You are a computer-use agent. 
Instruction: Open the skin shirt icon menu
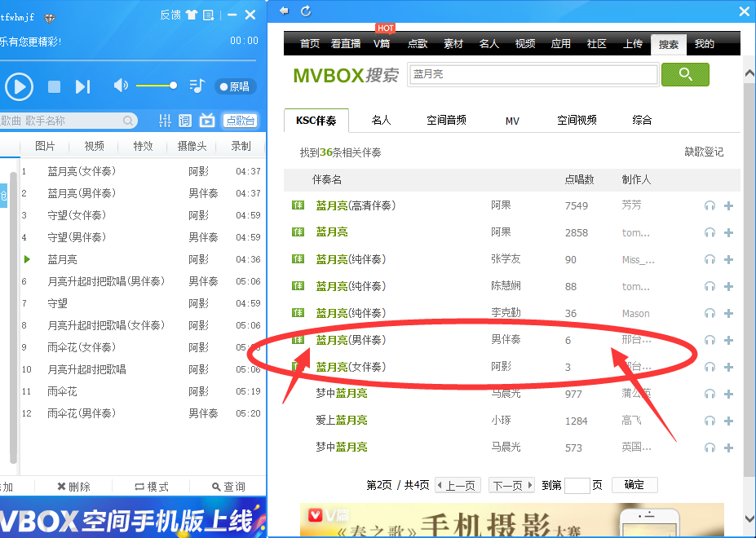point(191,15)
